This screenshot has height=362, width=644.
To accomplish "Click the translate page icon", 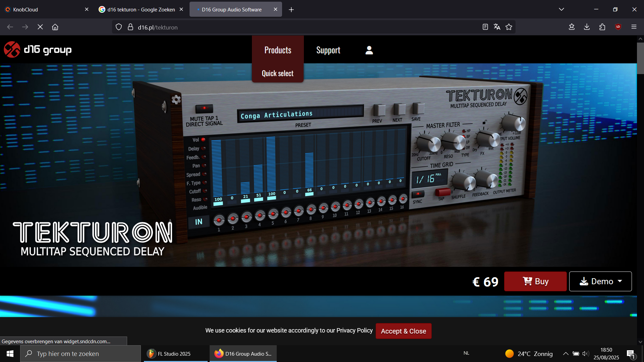I will (x=497, y=27).
